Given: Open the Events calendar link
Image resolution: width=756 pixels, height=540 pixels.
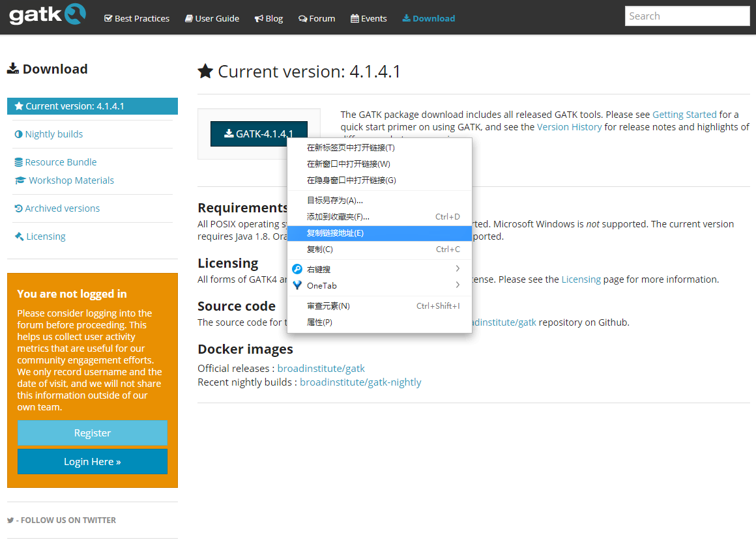Looking at the screenshot, I should 369,18.
